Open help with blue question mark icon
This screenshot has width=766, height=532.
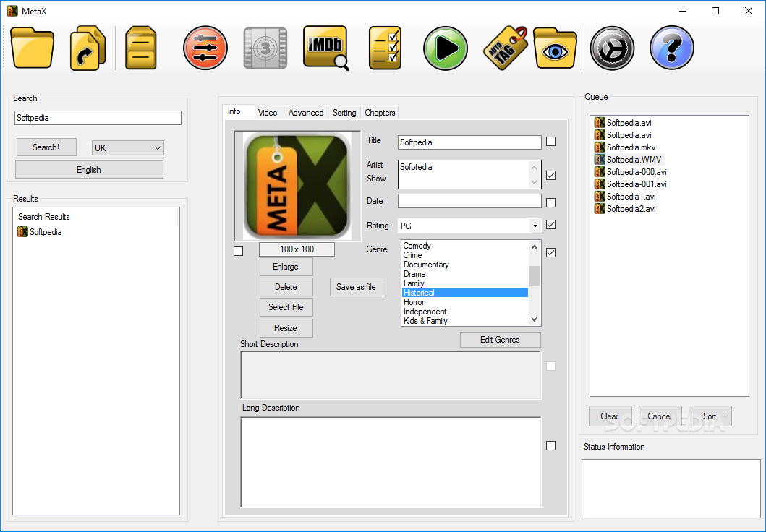pos(672,48)
